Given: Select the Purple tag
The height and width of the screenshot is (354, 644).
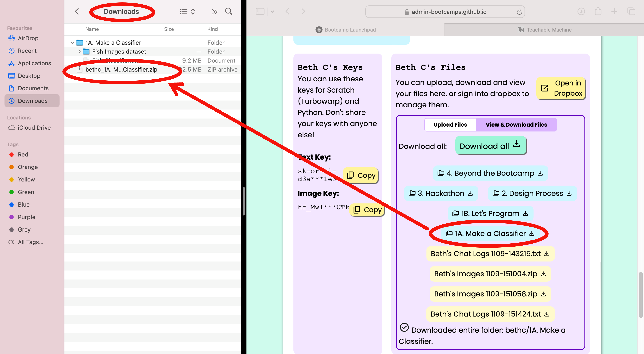Looking at the screenshot, I should point(32,217).
